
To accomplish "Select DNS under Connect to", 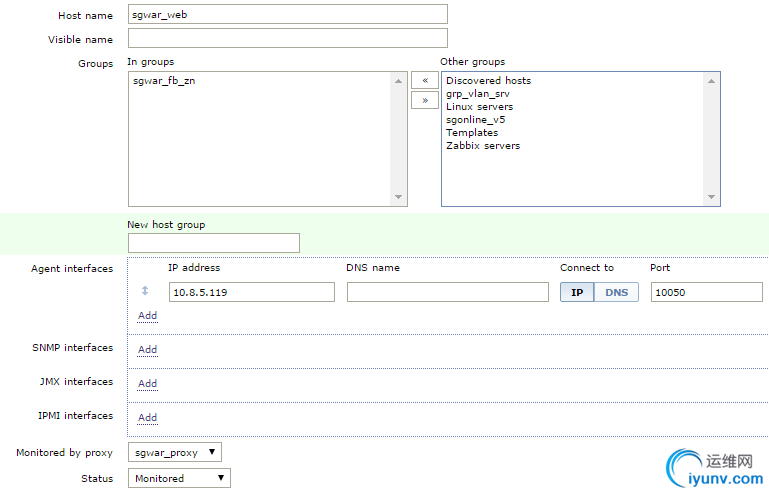I will [x=616, y=292].
